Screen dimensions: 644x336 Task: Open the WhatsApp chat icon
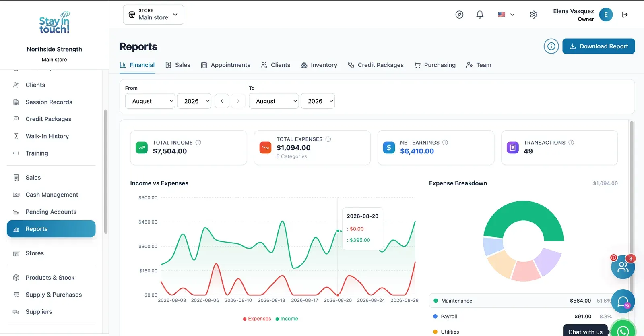[623, 330]
